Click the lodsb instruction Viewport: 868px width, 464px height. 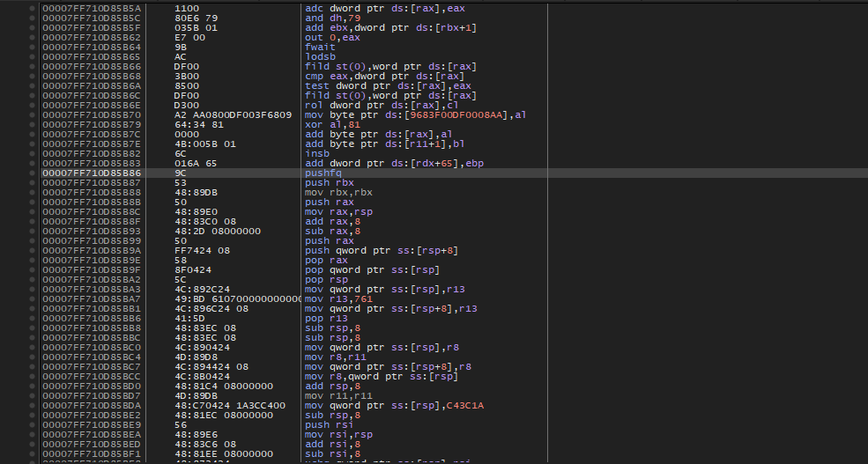pos(315,56)
